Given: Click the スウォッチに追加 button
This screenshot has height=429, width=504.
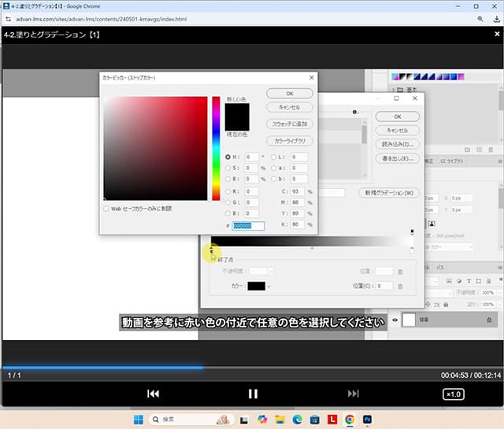Looking at the screenshot, I should point(290,124).
